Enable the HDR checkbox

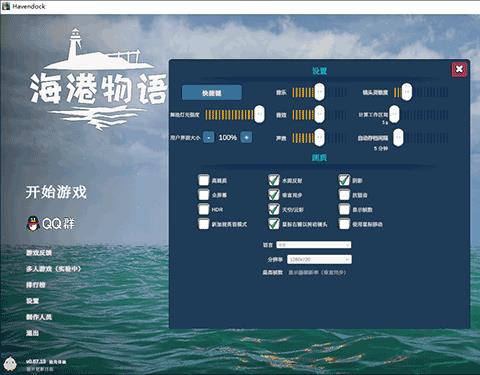203,209
